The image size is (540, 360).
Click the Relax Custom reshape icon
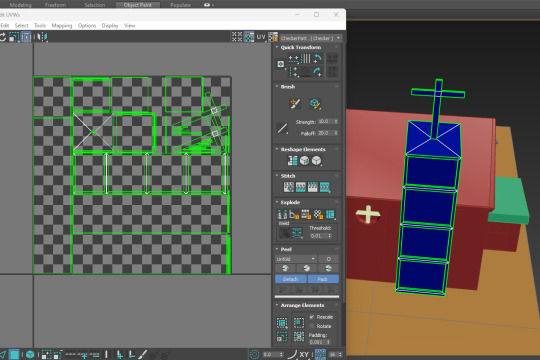316,161
